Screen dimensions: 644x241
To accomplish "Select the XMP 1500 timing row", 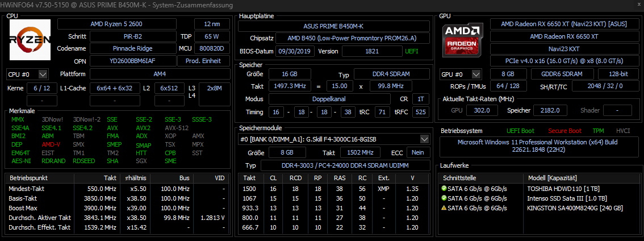I will pos(334,189).
